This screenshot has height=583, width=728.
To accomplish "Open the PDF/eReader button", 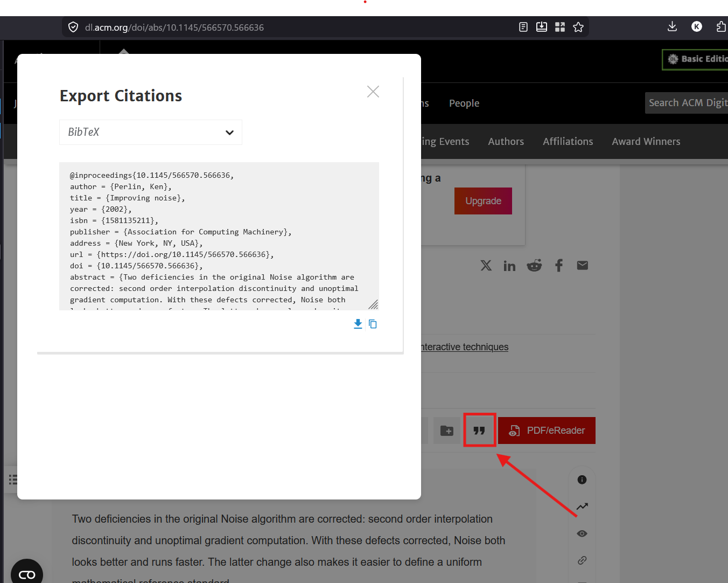I will tap(547, 431).
